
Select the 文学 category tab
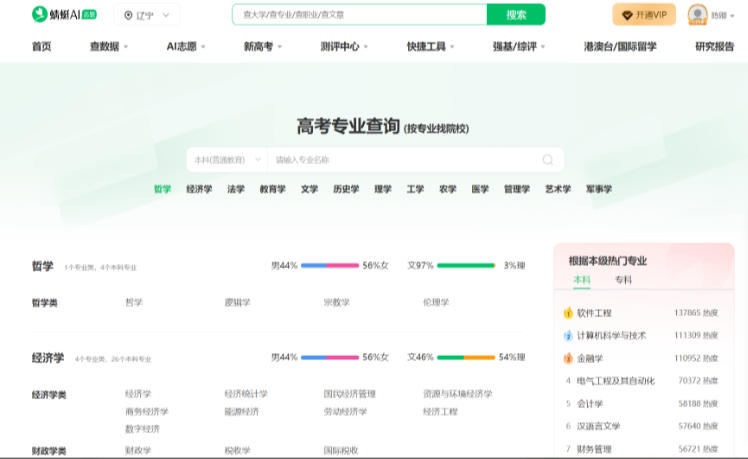[x=309, y=189]
